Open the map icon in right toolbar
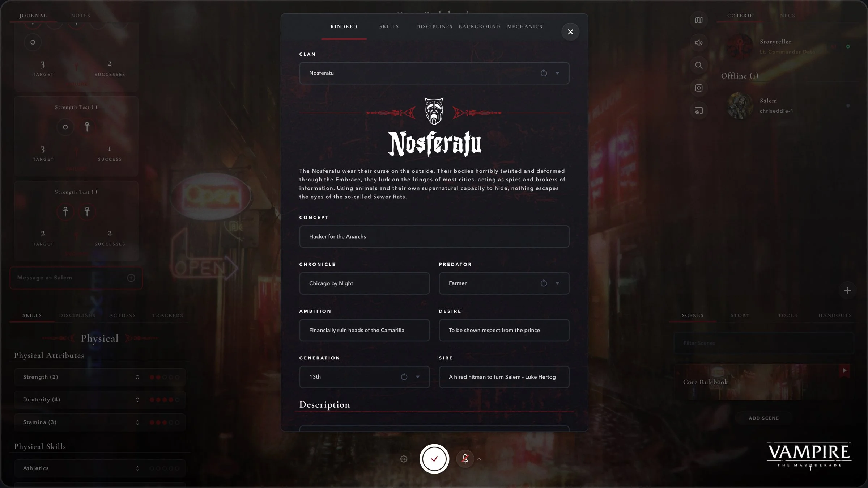 click(x=699, y=20)
